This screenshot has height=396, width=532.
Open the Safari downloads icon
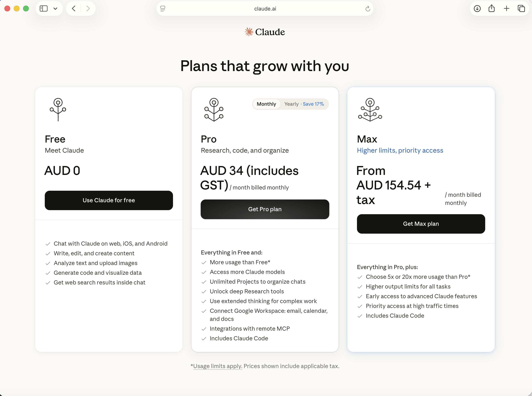point(477,9)
